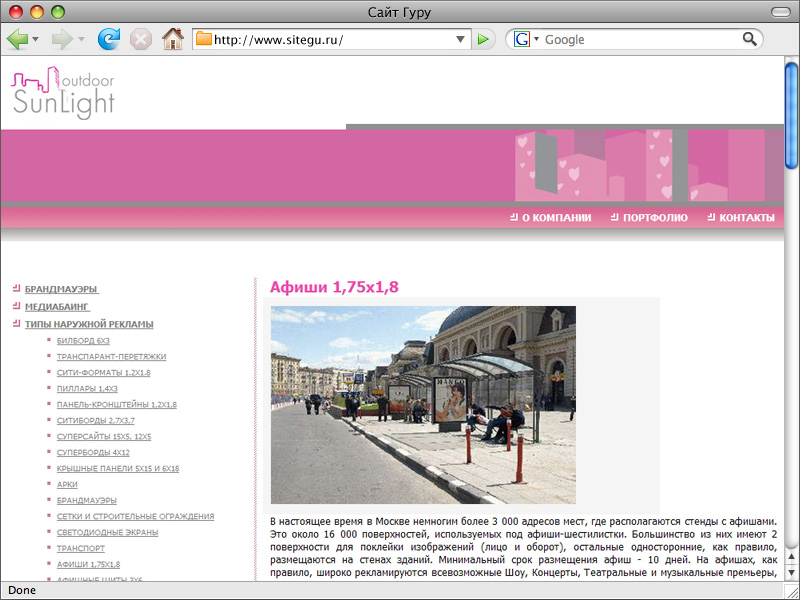This screenshot has width=800, height=600.
Task: Select the СУПЕРБОРДЫ 4X12 link
Action: pyautogui.click(x=93, y=453)
